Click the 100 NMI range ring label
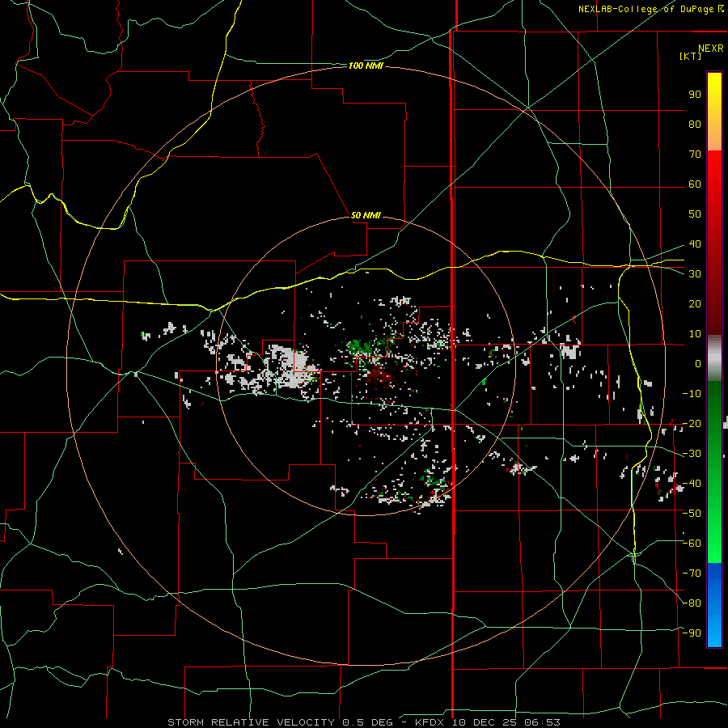Screen dimensions: 728x728 366,66
